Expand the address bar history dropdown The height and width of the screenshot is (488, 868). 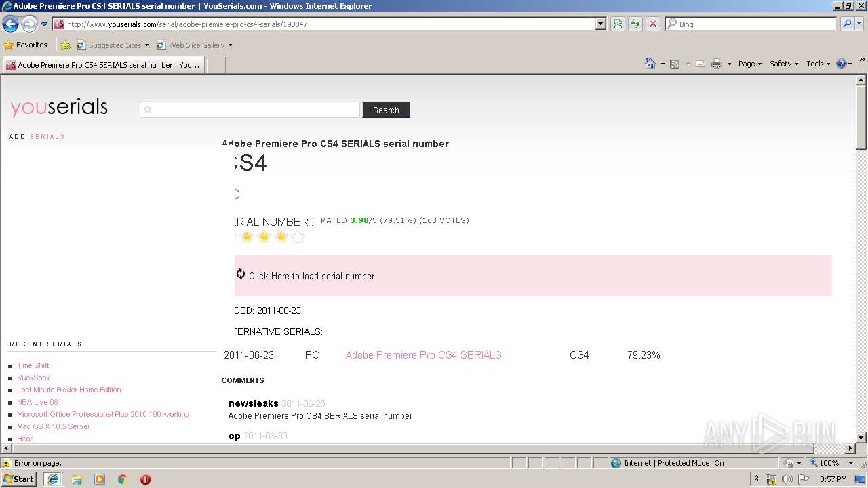(601, 24)
